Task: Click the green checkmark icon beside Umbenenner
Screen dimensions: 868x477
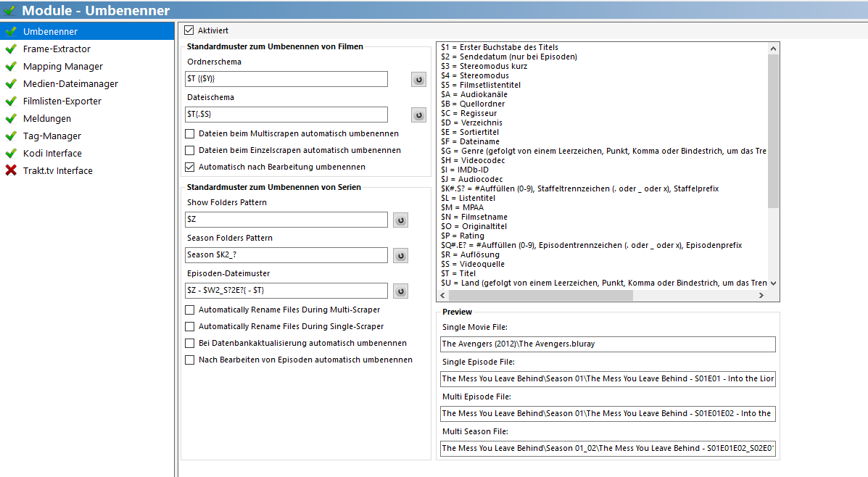Action: click(x=11, y=32)
